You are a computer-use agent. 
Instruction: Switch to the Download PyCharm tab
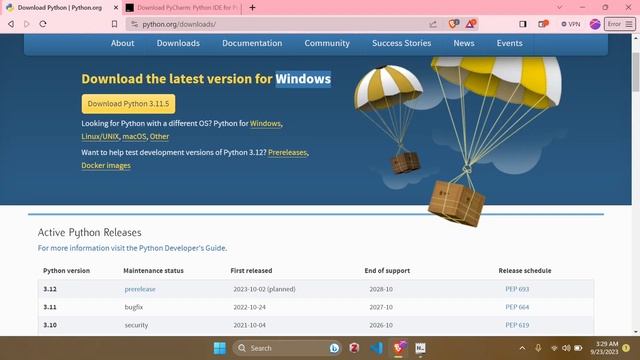pos(182,7)
